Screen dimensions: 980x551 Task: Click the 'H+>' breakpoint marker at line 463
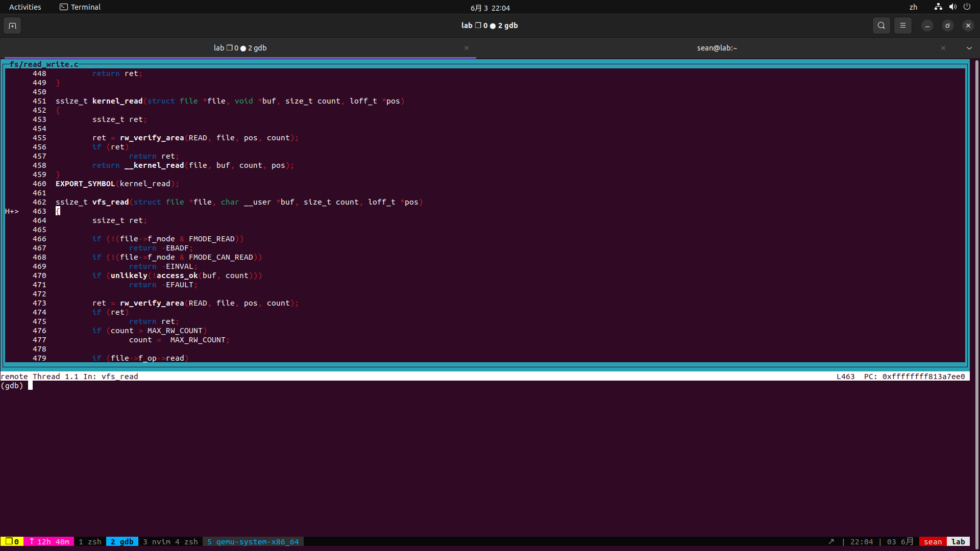click(x=12, y=211)
